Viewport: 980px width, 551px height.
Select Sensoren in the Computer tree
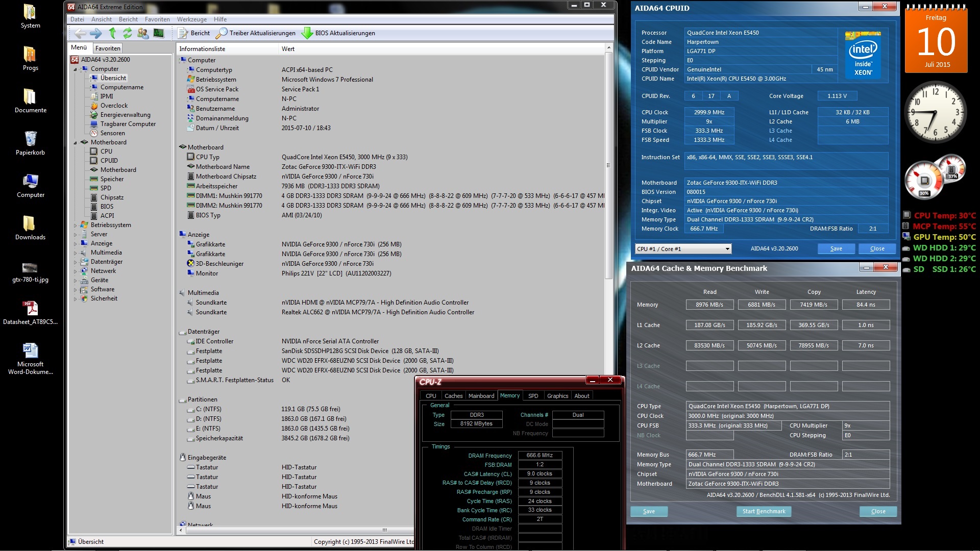click(x=112, y=133)
